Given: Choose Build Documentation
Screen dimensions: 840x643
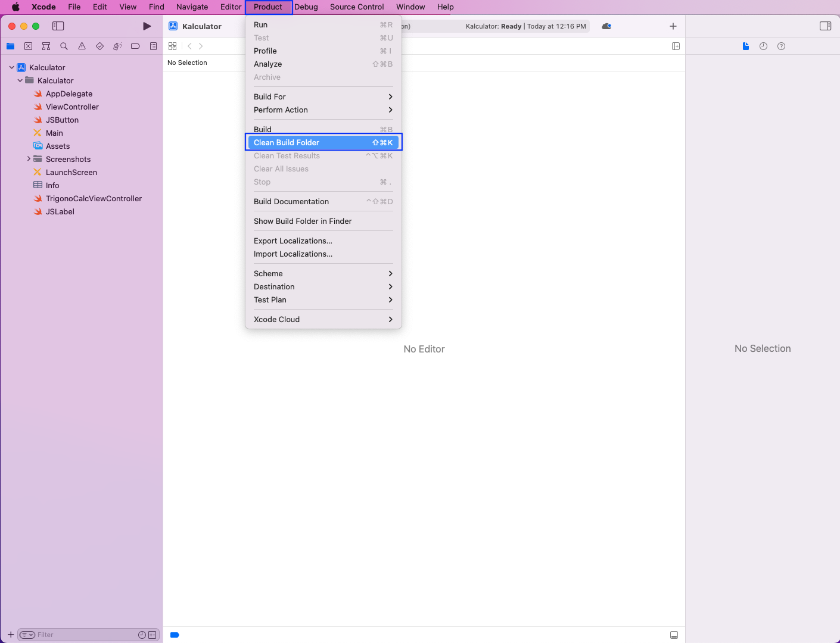Looking at the screenshot, I should pyautogui.click(x=323, y=201).
